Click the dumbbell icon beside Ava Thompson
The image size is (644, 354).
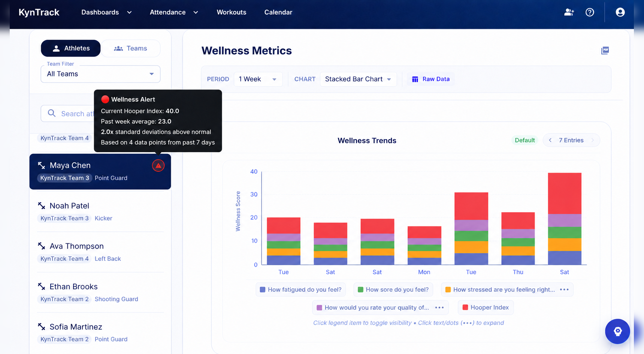[x=42, y=246]
